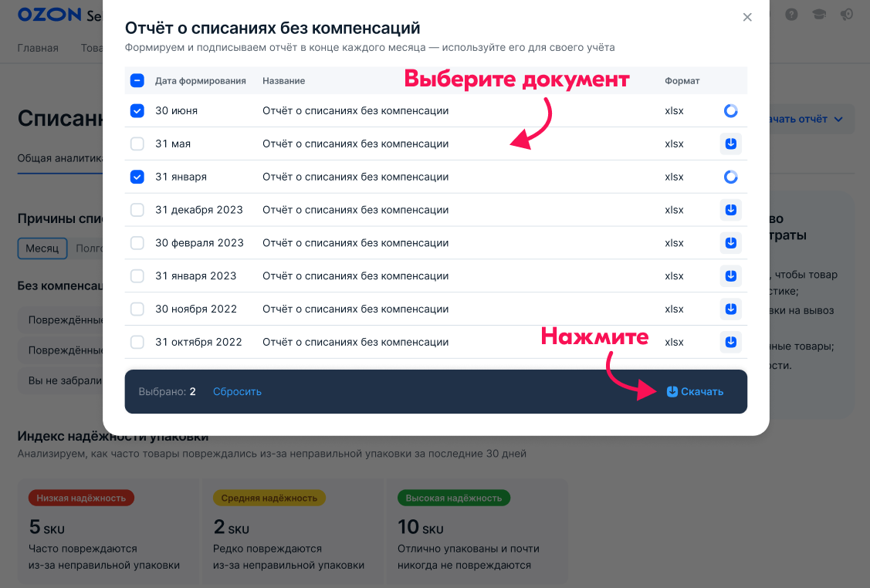Click the OZON logo
This screenshot has height=588, width=870.
coord(49,15)
